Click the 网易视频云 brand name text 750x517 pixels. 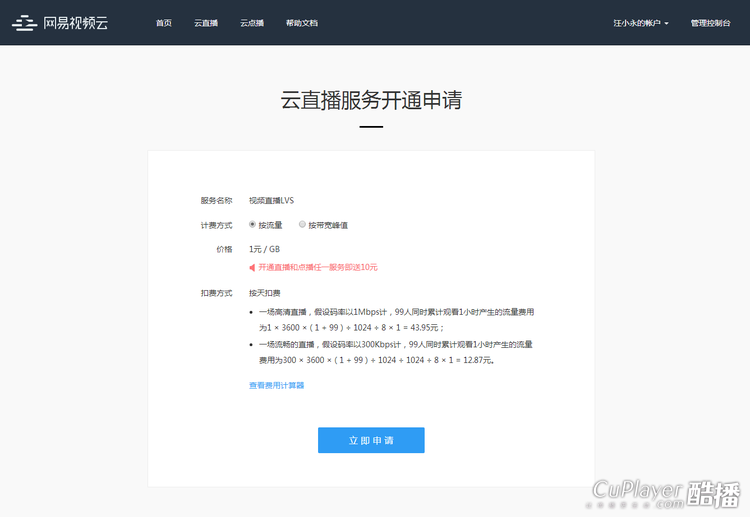click(x=76, y=23)
